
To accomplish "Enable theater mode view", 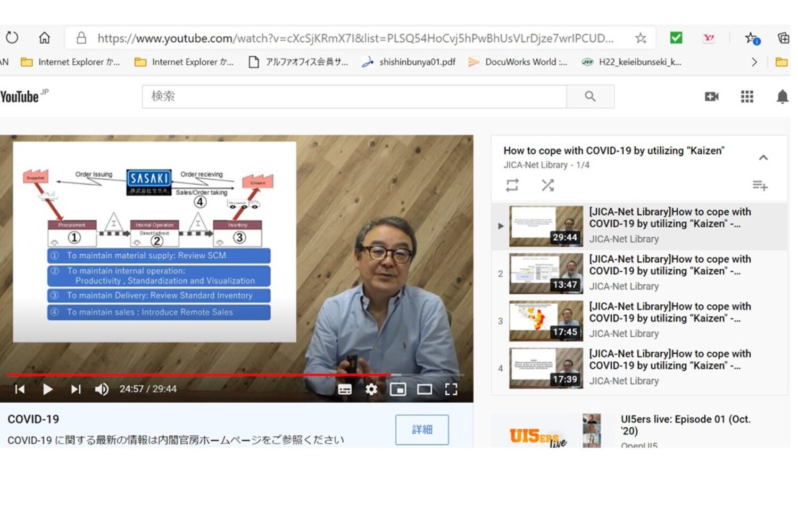I will (425, 389).
